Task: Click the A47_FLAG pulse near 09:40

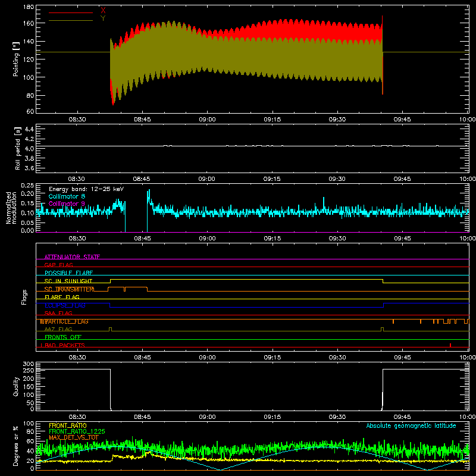Action: coord(382,329)
